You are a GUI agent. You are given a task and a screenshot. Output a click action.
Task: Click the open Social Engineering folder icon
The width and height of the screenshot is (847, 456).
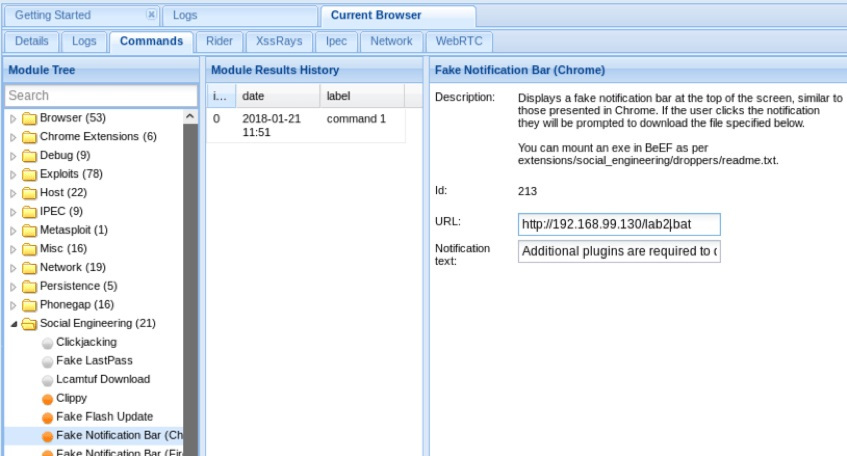[x=29, y=324]
